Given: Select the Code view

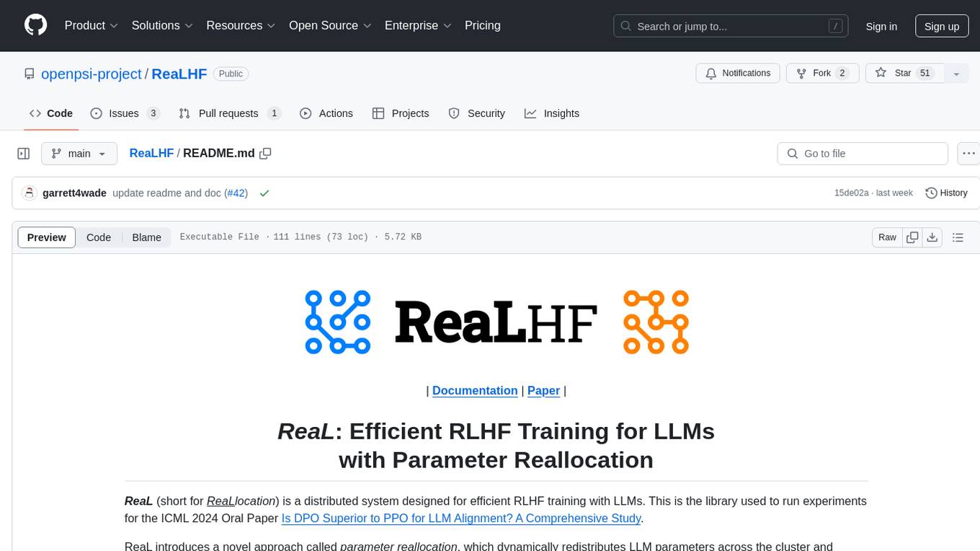Looking at the screenshot, I should pos(99,237).
